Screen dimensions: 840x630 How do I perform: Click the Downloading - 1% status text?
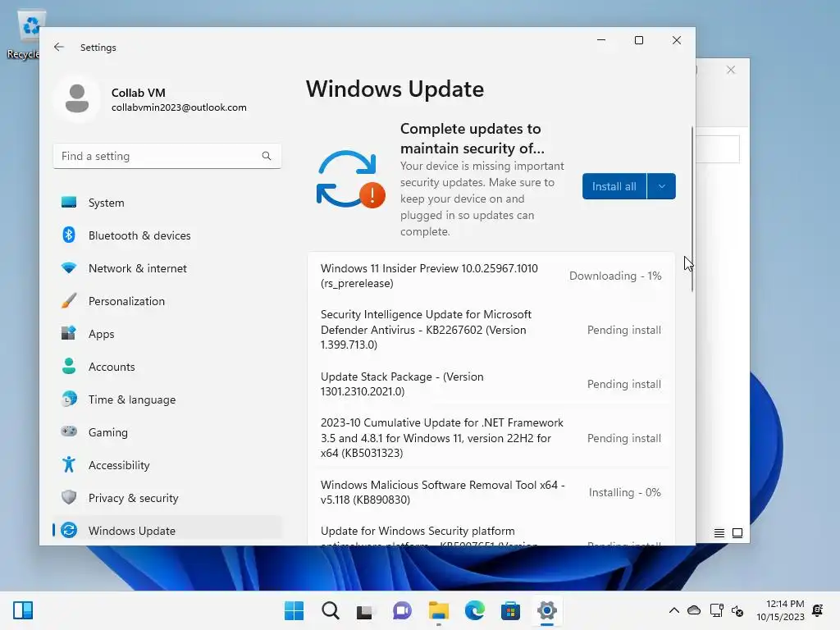[615, 276]
